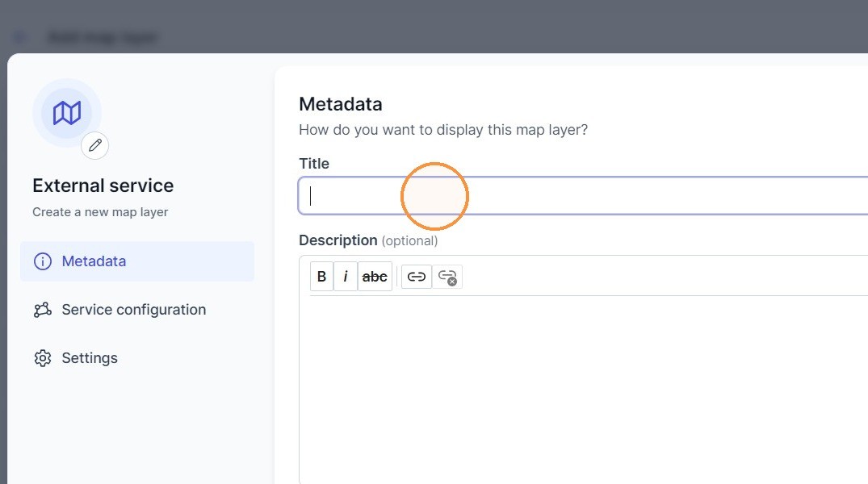This screenshot has width=868, height=484.
Task: Click the "External service" heading
Action: tap(103, 186)
